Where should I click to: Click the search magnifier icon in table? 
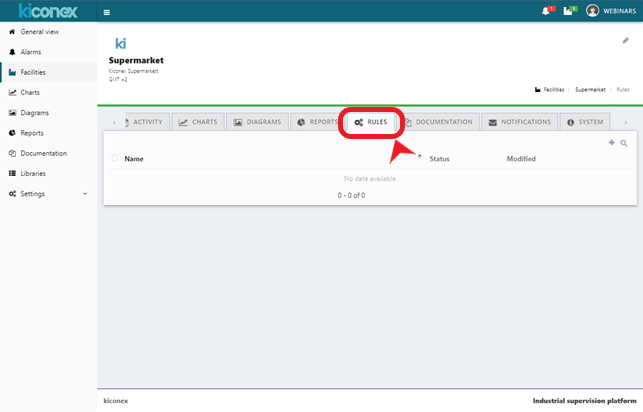pyautogui.click(x=623, y=143)
